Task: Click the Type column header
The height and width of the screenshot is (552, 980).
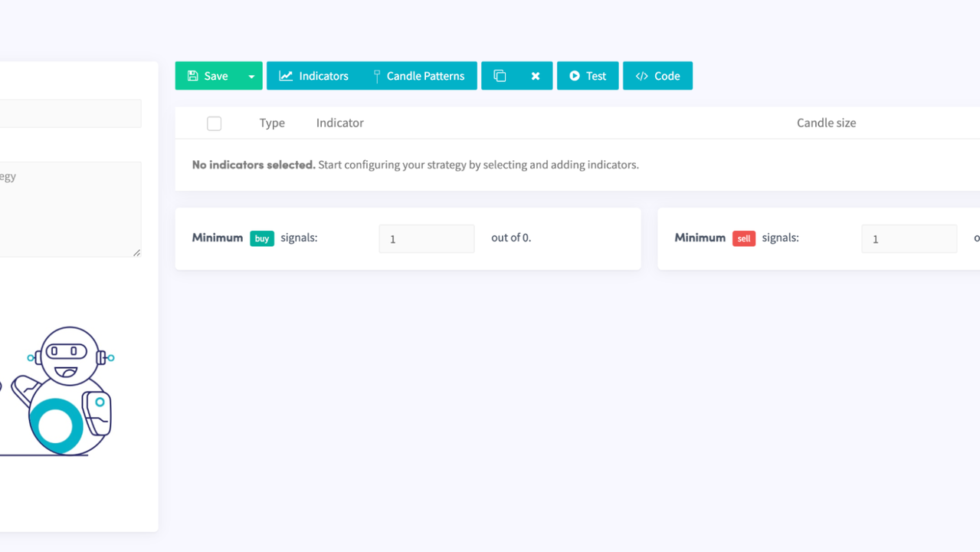Action: 272,123
